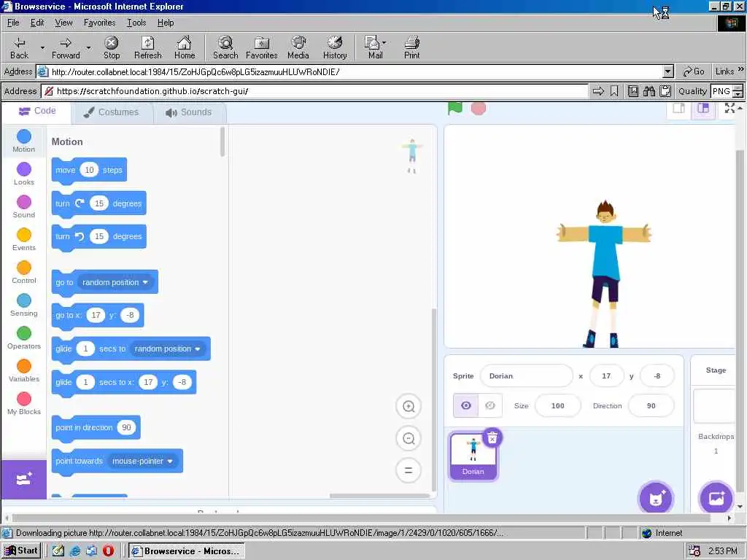Open the File menu
The width and height of the screenshot is (747, 560).
pyautogui.click(x=13, y=23)
